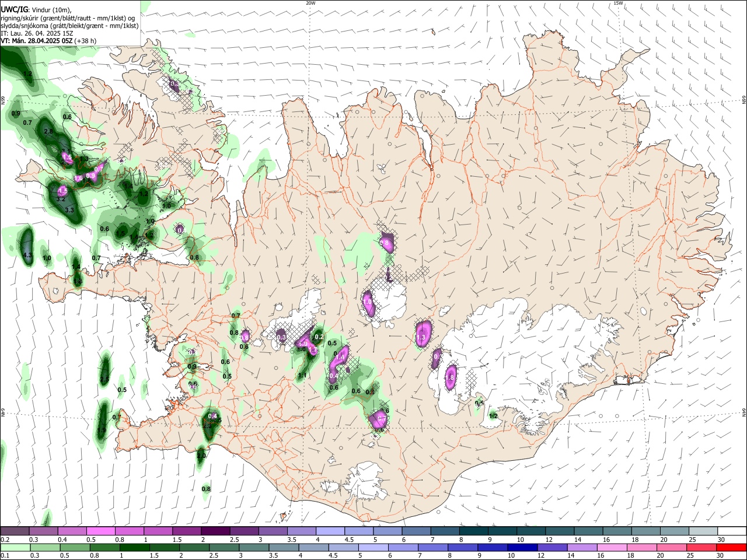The height and width of the screenshot is (560, 747).
Task: Select the light pink 16 rain scale swatch
Action: coord(613,547)
